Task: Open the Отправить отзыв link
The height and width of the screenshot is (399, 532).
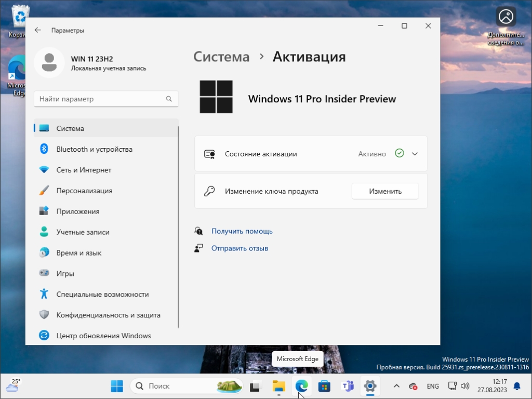Action: (x=240, y=248)
